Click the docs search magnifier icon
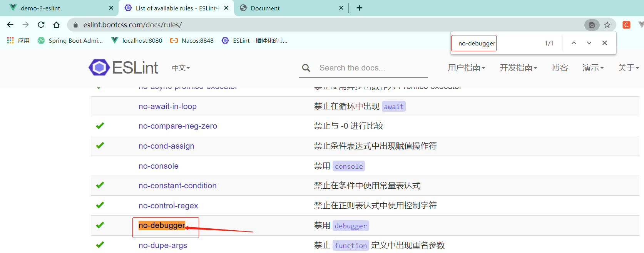Screen dimensions: 644x253 click(306, 68)
